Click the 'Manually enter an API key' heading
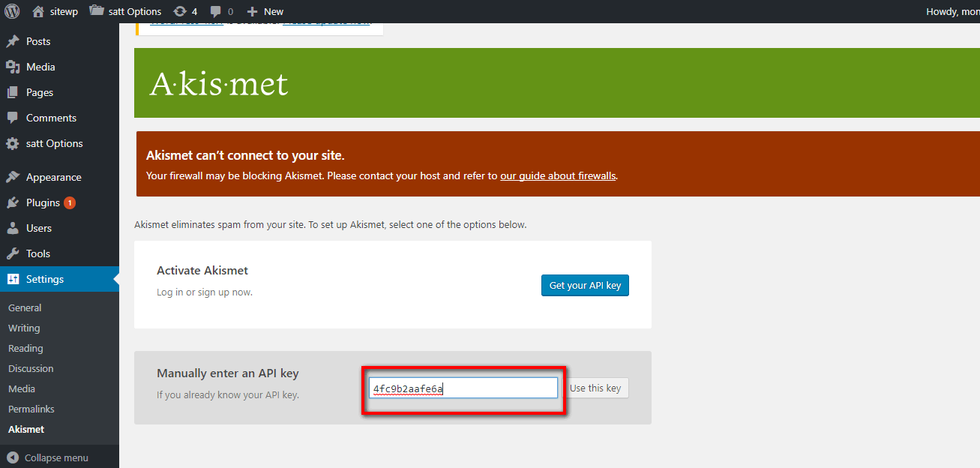980x468 pixels. tap(228, 373)
